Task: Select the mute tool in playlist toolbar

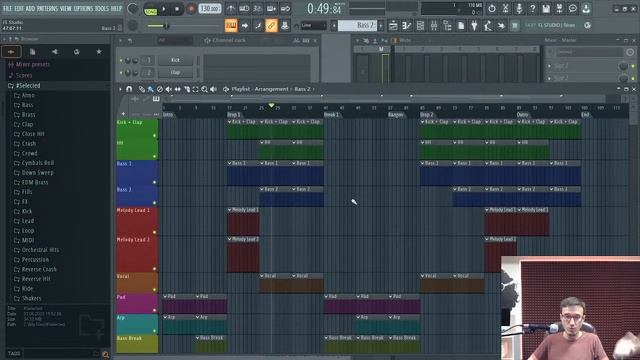Action: (169, 89)
